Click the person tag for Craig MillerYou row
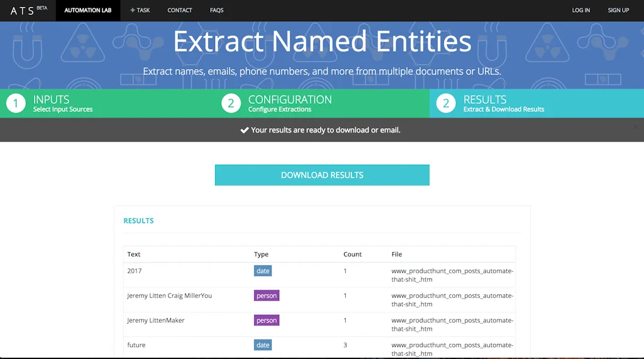 pyautogui.click(x=266, y=295)
